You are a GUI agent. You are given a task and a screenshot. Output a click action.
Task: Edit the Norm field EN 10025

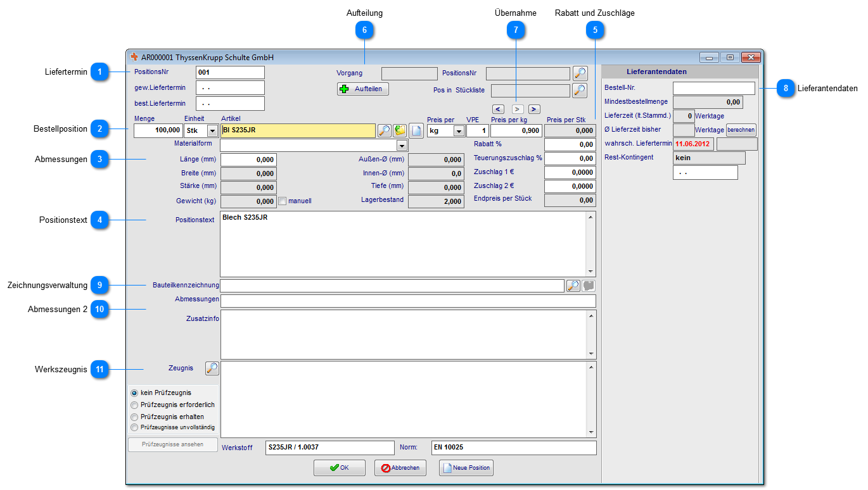(x=514, y=448)
